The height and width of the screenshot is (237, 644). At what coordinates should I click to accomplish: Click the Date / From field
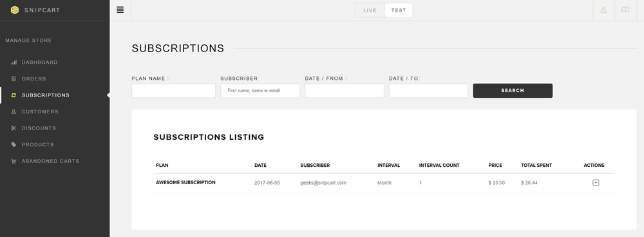[344, 91]
